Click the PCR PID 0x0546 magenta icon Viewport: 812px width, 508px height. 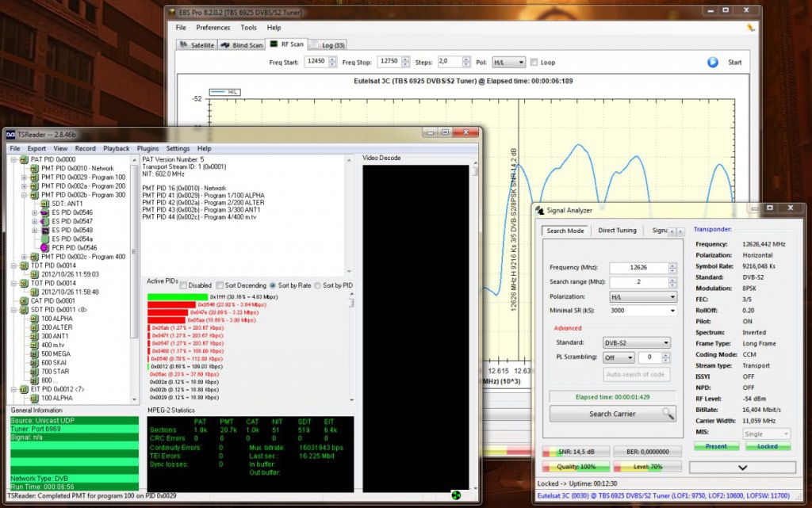pos(45,247)
